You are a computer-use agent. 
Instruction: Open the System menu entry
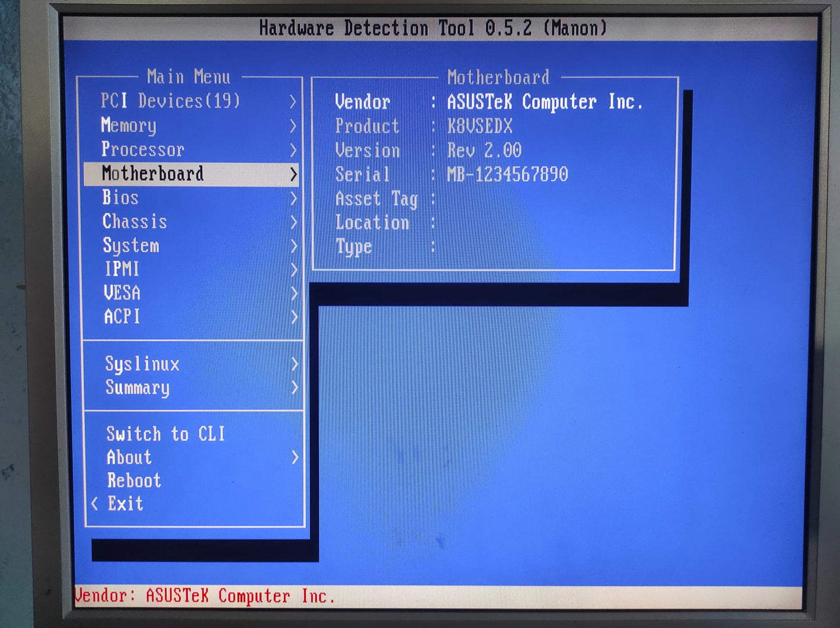(x=191, y=246)
